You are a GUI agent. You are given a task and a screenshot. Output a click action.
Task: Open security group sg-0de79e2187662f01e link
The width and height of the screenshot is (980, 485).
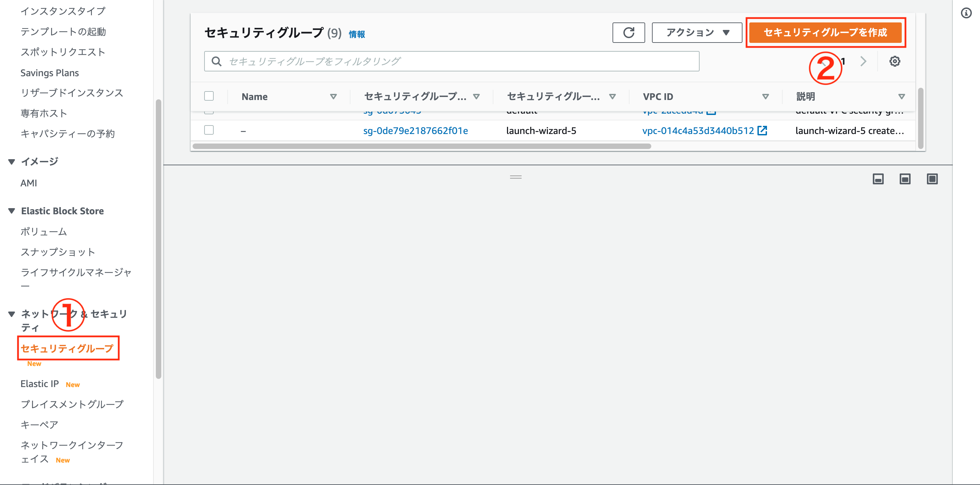[x=415, y=131]
